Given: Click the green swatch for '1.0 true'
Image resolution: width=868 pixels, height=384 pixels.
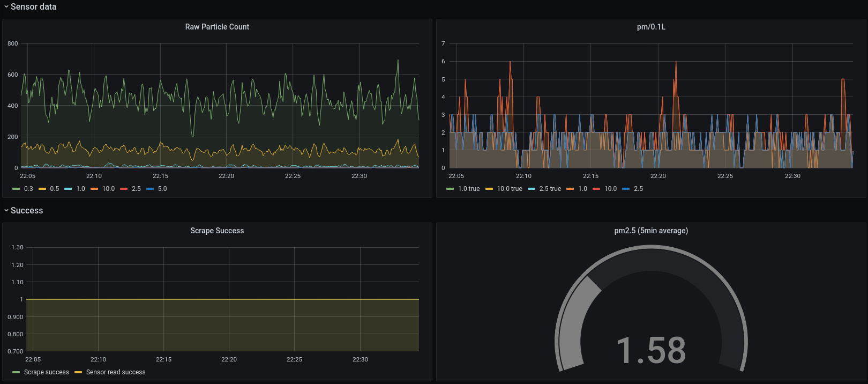Looking at the screenshot, I should 450,189.
